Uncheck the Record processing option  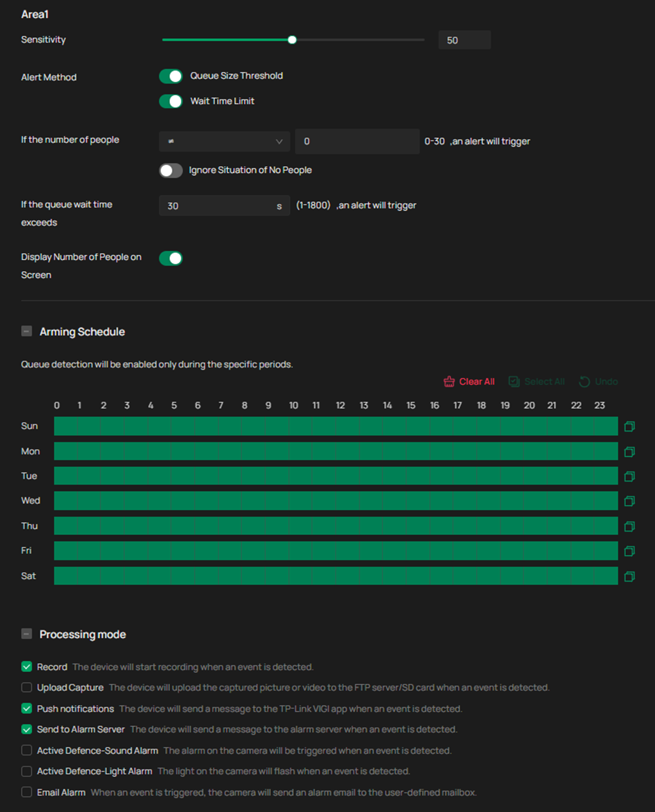(x=26, y=667)
